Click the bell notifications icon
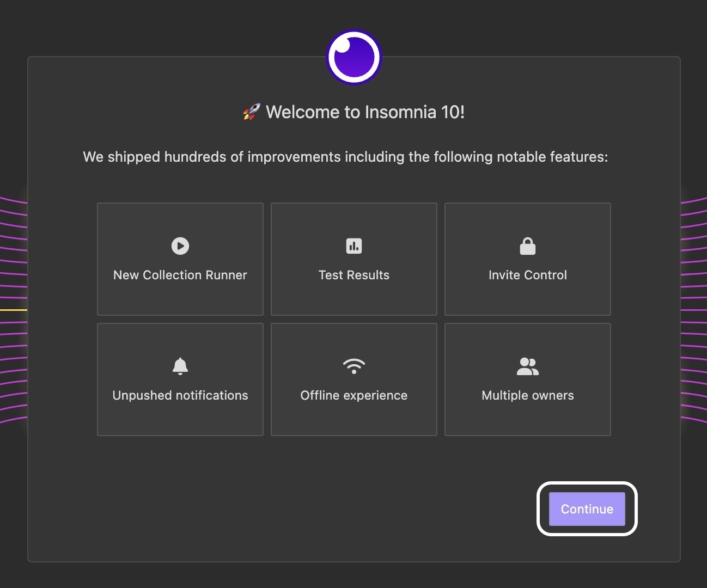707x588 pixels. coord(180,366)
